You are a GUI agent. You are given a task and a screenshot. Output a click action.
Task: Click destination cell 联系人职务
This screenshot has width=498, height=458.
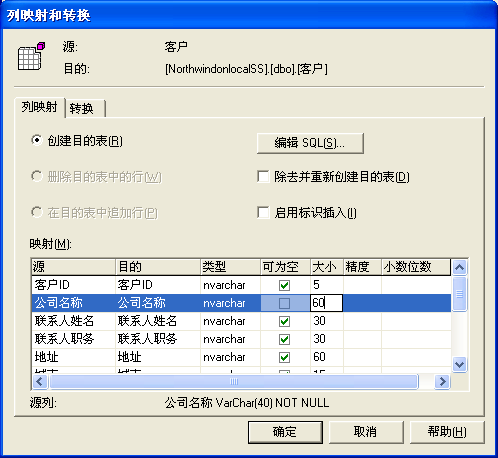[158, 339]
